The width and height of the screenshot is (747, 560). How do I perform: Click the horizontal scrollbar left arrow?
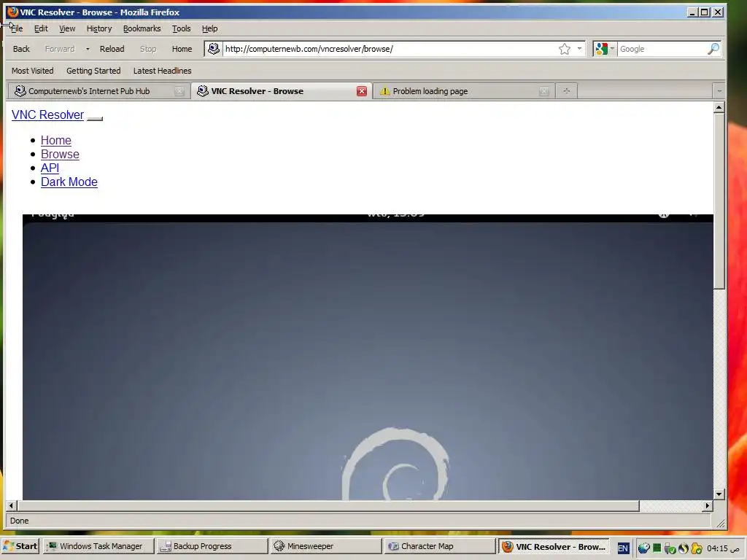coord(12,505)
